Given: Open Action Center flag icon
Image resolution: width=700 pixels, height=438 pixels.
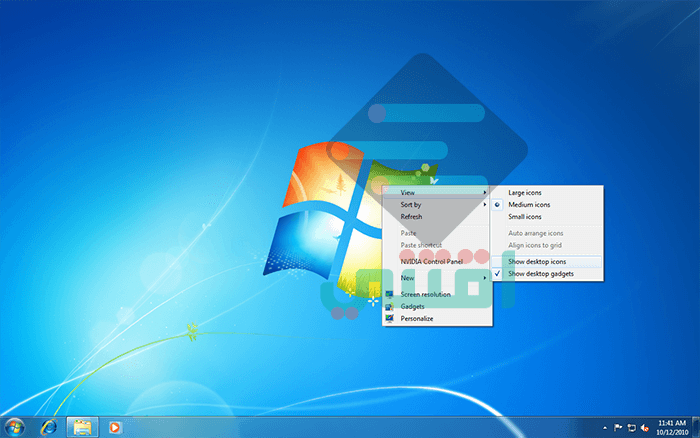Looking at the screenshot, I should tap(618, 428).
